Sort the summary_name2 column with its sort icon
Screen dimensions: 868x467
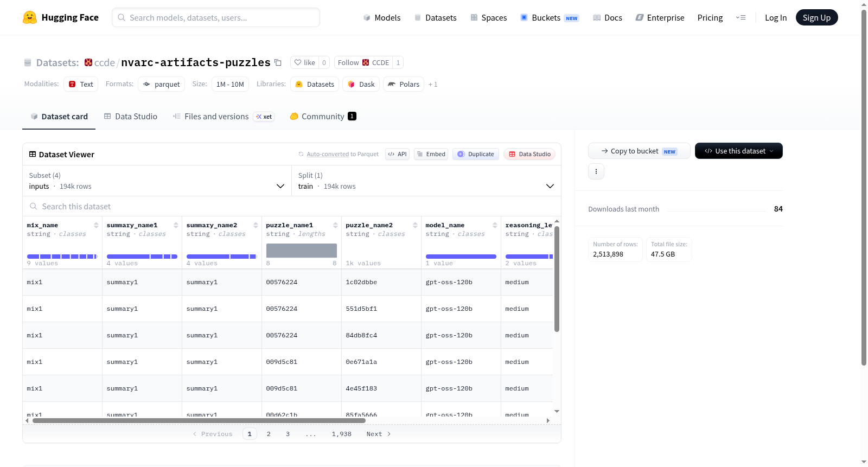click(256, 225)
